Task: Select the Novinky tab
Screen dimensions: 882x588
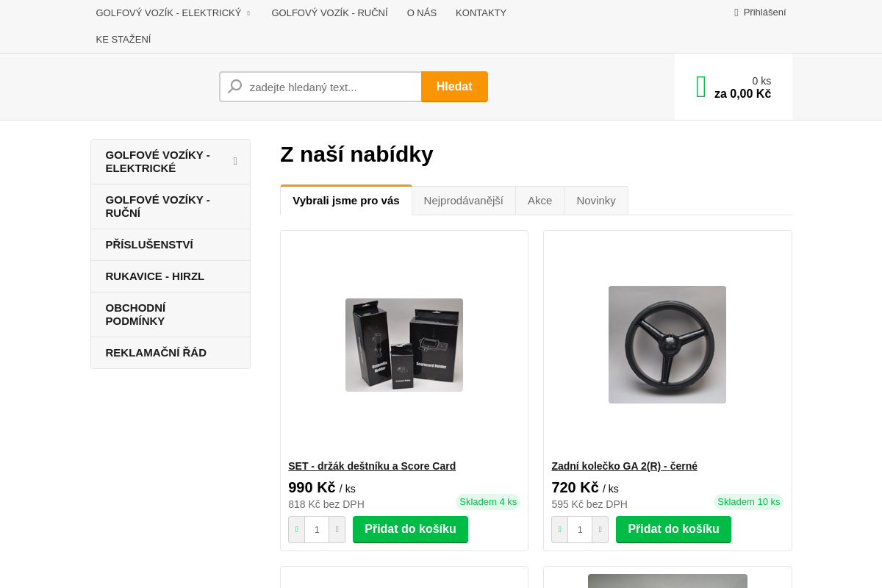Action: pyautogui.click(x=595, y=201)
